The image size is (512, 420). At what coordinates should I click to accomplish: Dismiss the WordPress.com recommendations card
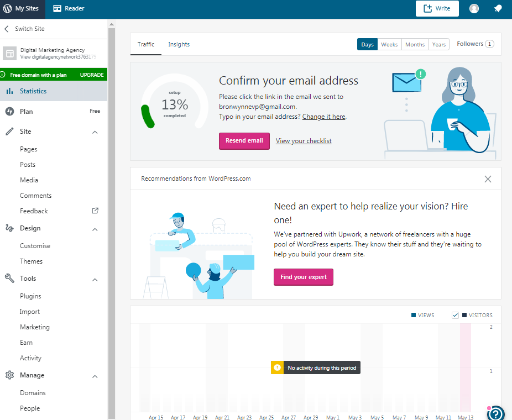coord(487,179)
